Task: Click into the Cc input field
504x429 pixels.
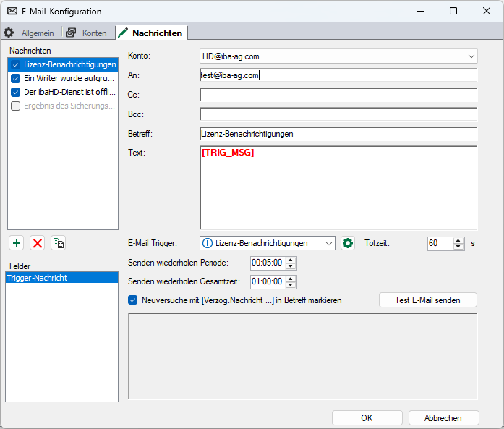Action: point(338,95)
